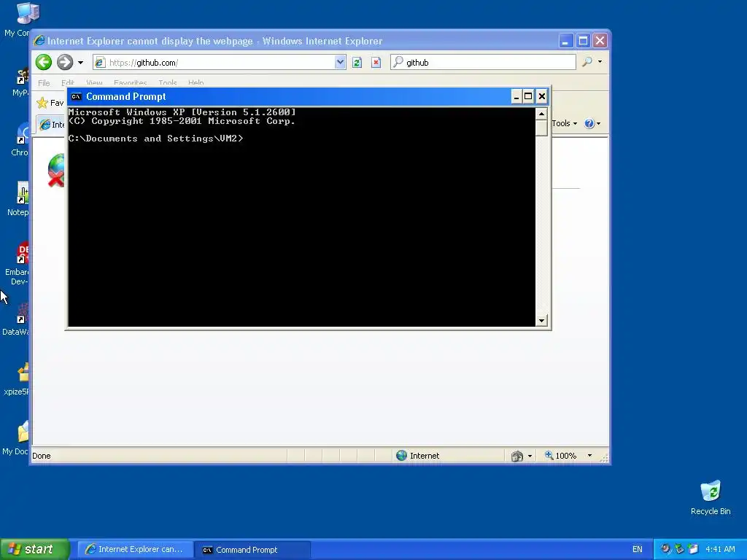Open the dropdown beside the security icon
Viewport: 747px width, 560px height.
point(530,456)
